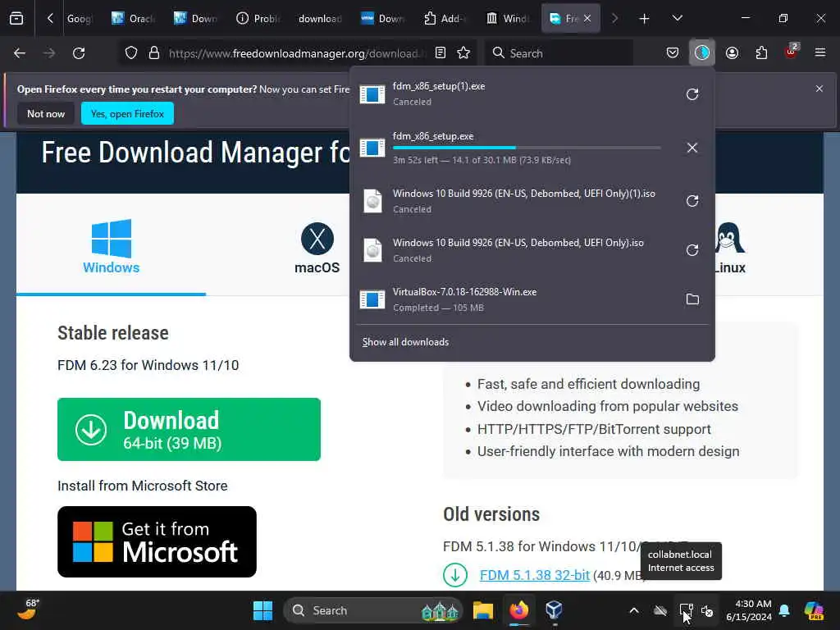Click the green Download 64-bit button
Viewport: 840px width, 630px height.
click(x=189, y=429)
